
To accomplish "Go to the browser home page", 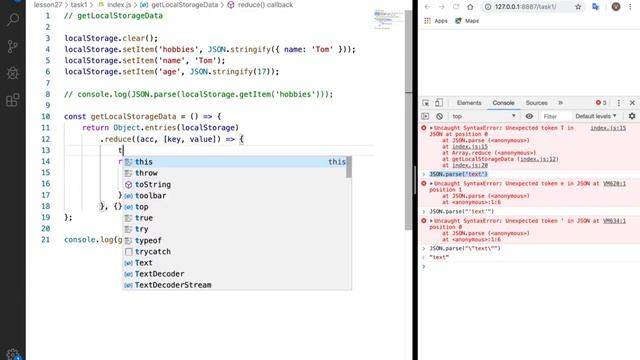I will coord(470,7).
